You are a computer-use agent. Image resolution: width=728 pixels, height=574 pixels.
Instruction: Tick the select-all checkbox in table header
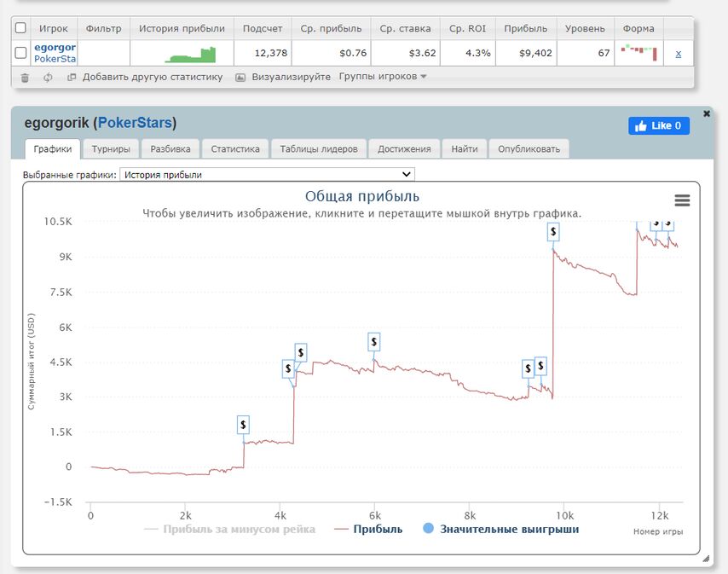pyautogui.click(x=21, y=28)
